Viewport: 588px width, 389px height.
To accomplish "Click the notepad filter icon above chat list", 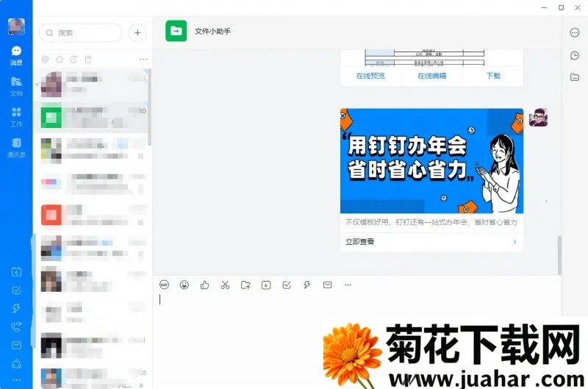I will pos(88,60).
